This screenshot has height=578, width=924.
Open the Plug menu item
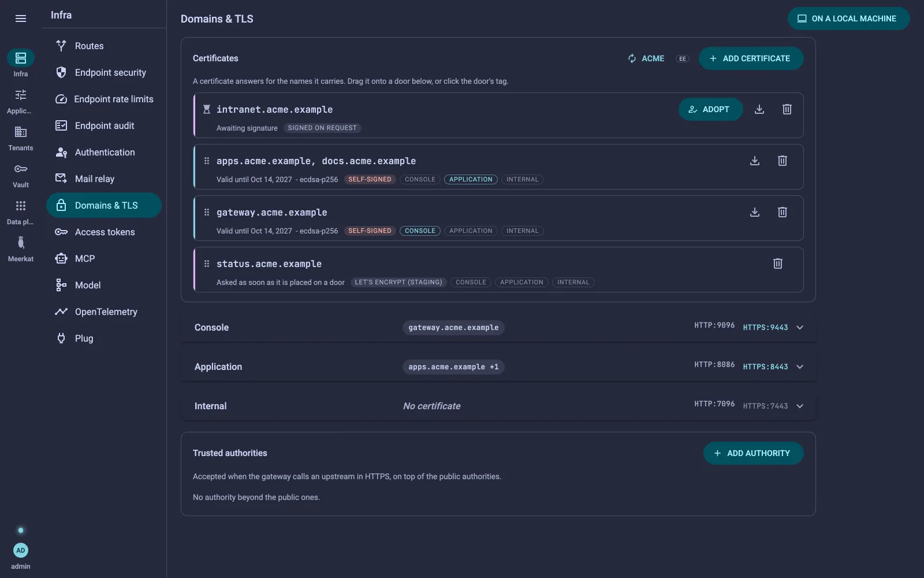point(104,338)
